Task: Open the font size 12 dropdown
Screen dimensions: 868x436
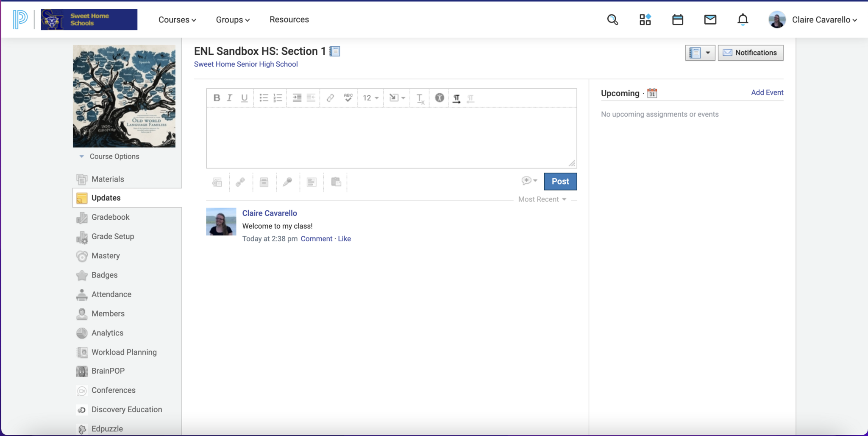Action: click(x=370, y=98)
